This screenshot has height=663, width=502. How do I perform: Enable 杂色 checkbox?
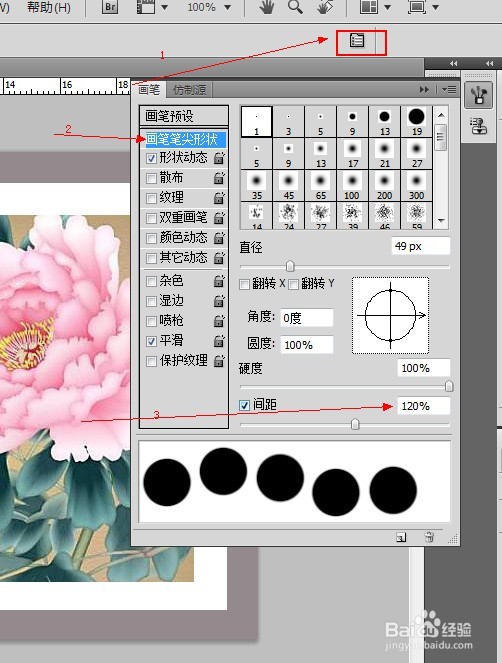tap(151, 281)
